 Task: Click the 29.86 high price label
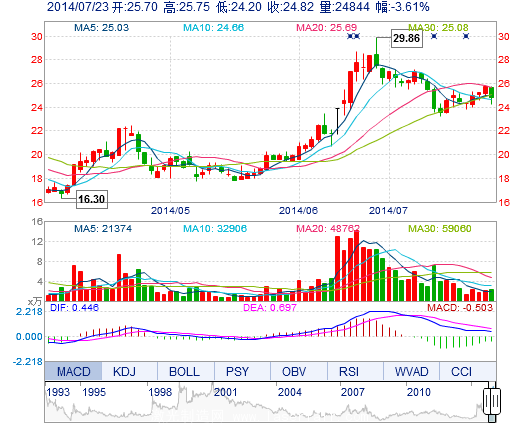406,38
